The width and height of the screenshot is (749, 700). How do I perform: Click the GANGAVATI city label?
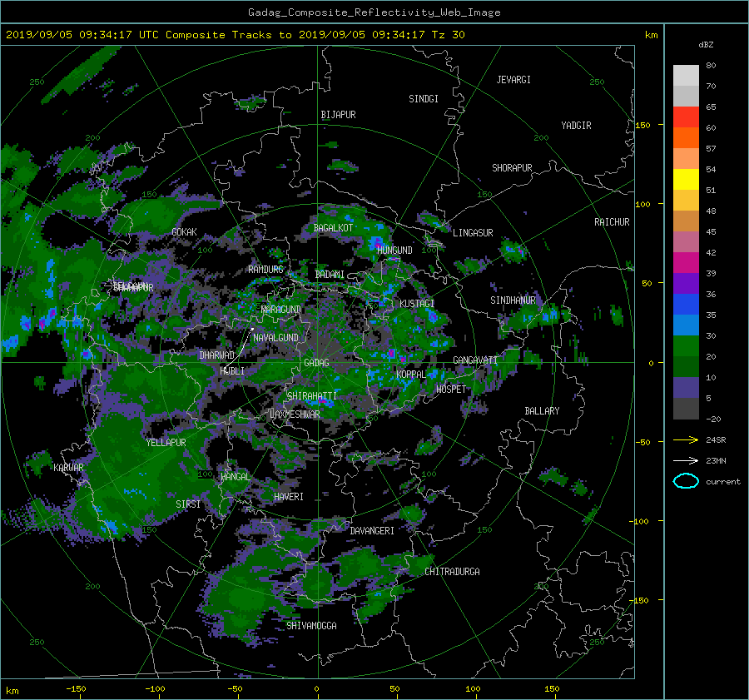[475, 360]
